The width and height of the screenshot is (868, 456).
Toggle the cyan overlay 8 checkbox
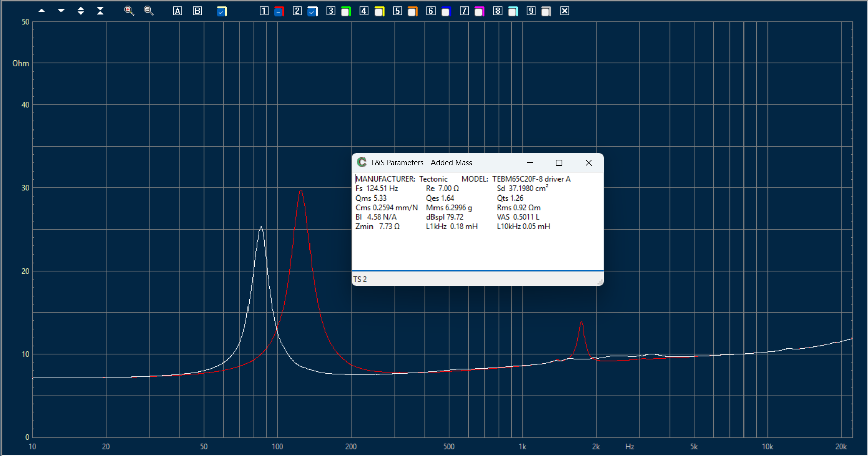tap(513, 11)
